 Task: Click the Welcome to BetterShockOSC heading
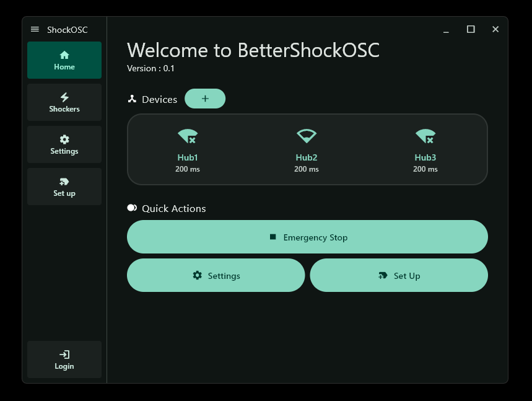coord(253,50)
